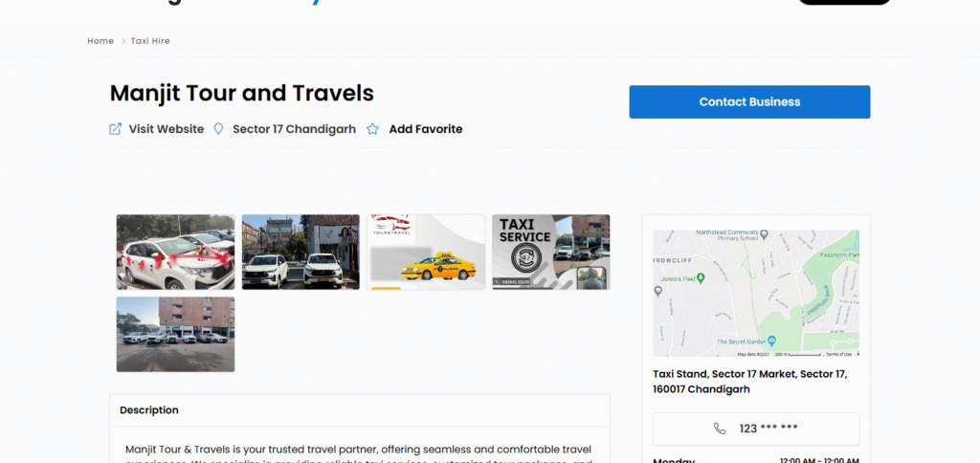Click The Secret Garden marker on map
This screenshot has height=463, width=980.
tap(772, 341)
